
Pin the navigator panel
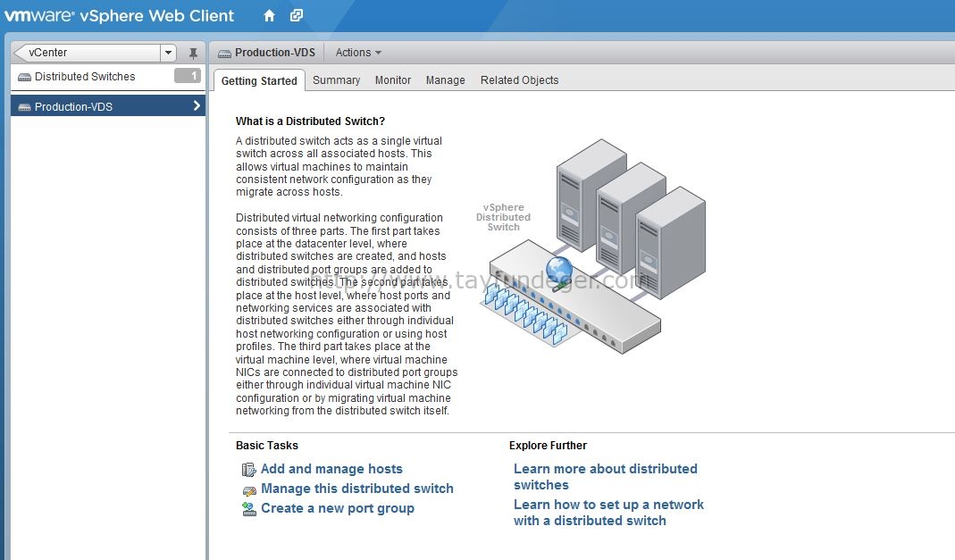click(193, 53)
